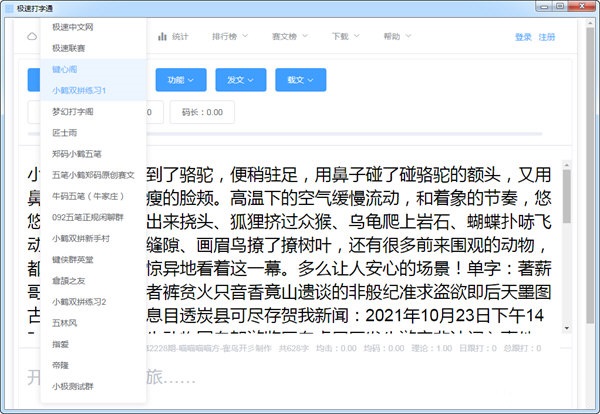Click the 注册 link
This screenshot has width=600, height=414.
click(x=547, y=37)
